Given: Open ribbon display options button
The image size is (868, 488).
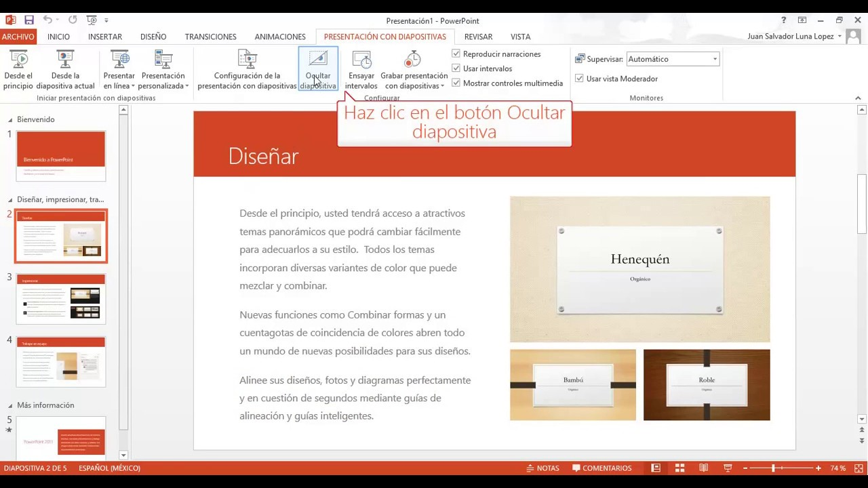Looking at the screenshot, I should (802, 20).
